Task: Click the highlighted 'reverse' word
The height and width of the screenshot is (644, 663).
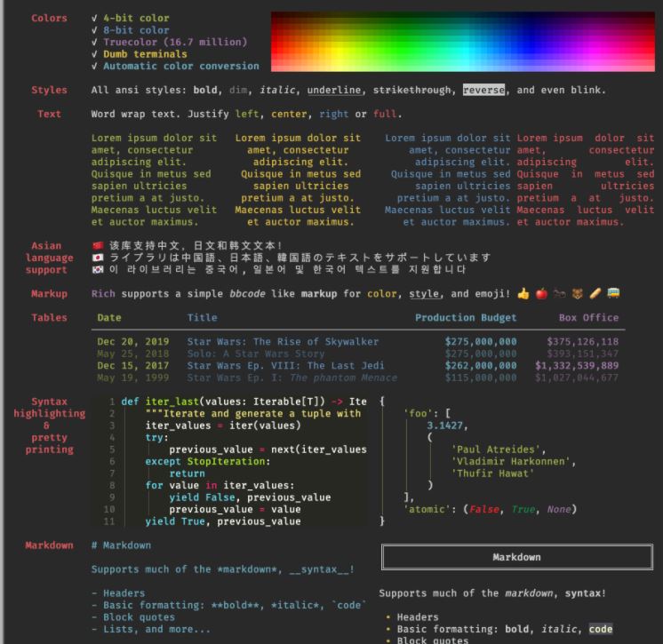Action: (483, 90)
